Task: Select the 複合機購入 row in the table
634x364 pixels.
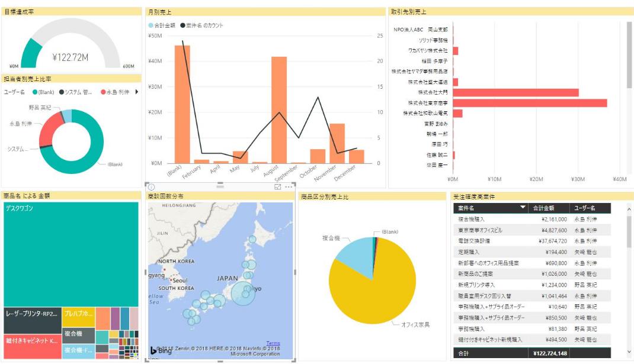Action: coord(531,220)
